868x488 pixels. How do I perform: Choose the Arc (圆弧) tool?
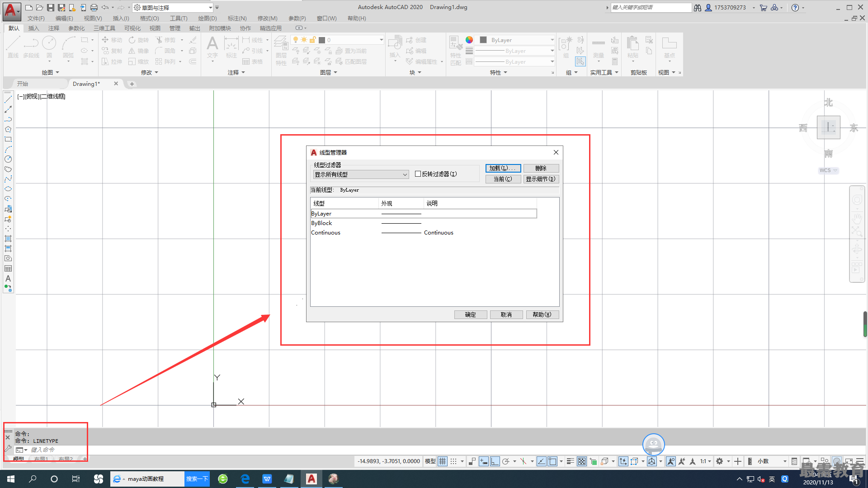point(68,47)
